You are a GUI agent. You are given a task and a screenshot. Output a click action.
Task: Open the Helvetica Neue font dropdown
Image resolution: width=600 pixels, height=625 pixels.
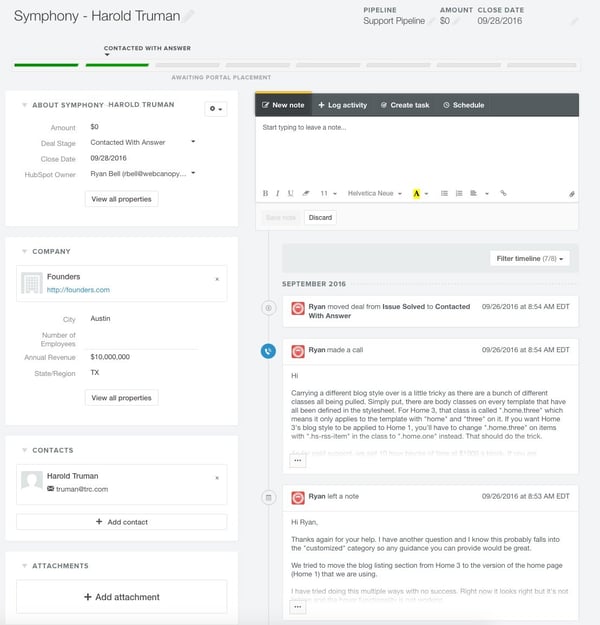(x=375, y=193)
